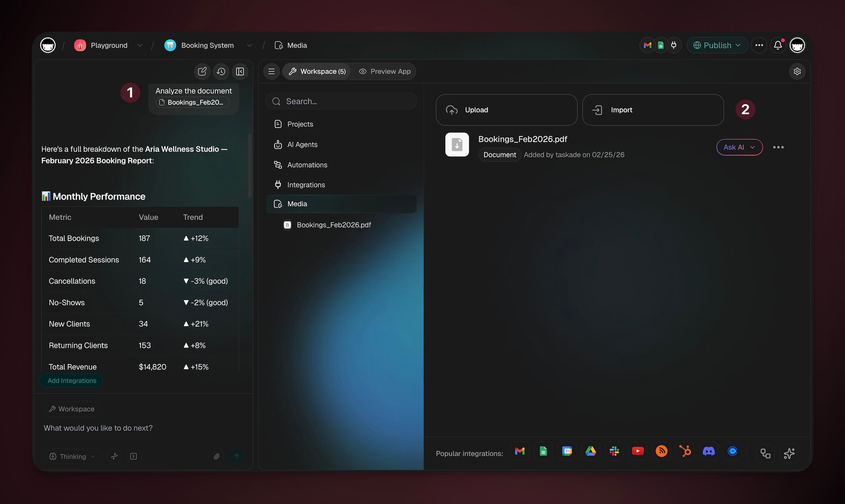Click the Upload button

tap(506, 110)
